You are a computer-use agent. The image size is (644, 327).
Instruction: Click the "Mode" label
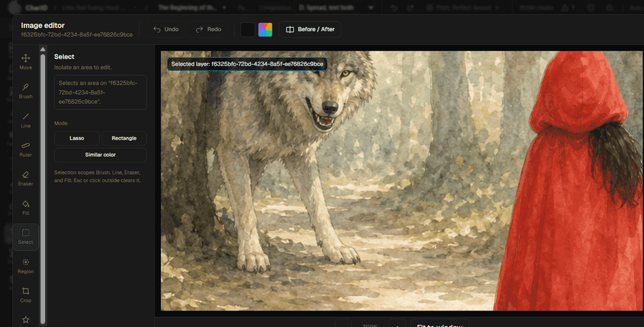click(61, 123)
